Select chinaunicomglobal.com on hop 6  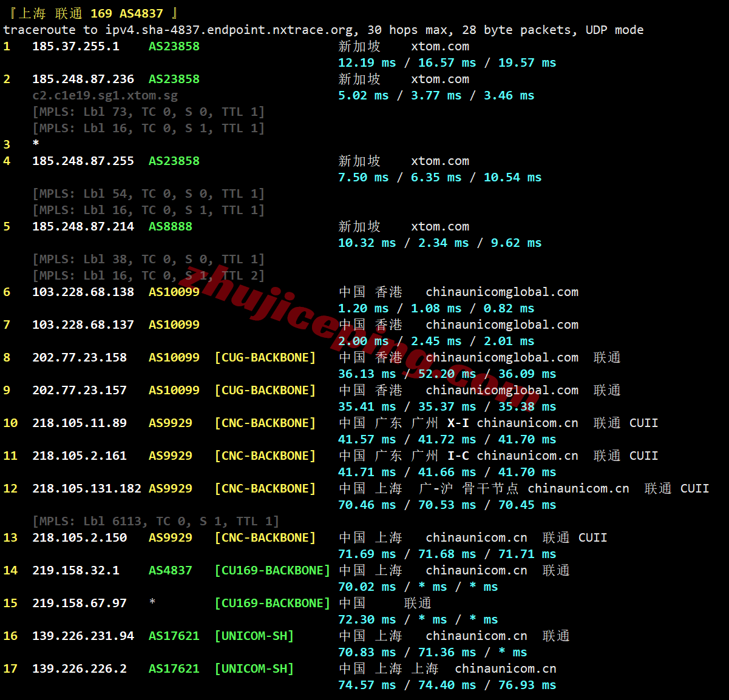pyautogui.click(x=502, y=292)
